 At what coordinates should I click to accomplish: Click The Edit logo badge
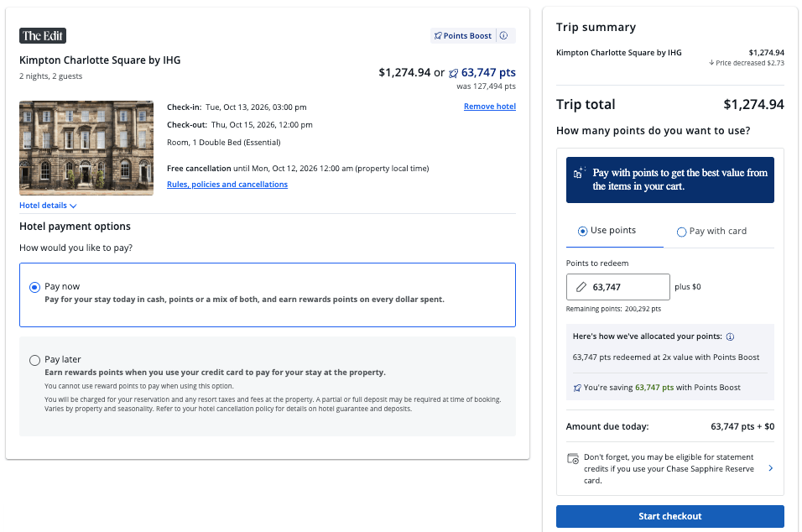(43, 35)
